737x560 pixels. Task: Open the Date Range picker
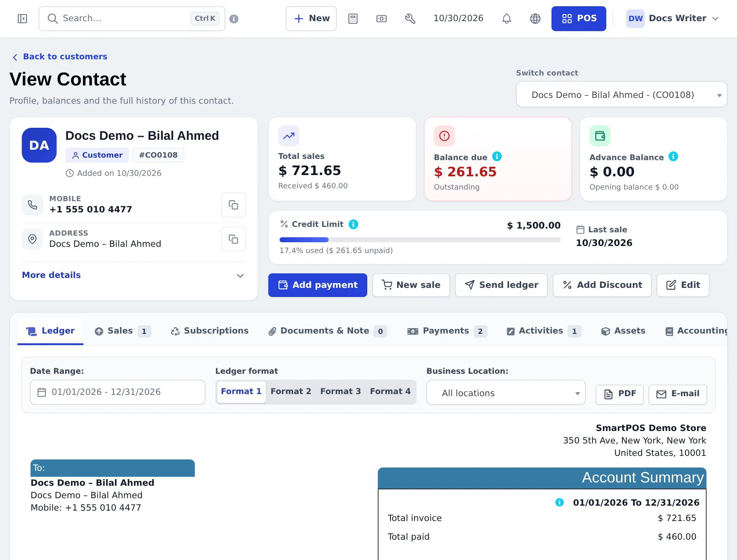pos(117,392)
